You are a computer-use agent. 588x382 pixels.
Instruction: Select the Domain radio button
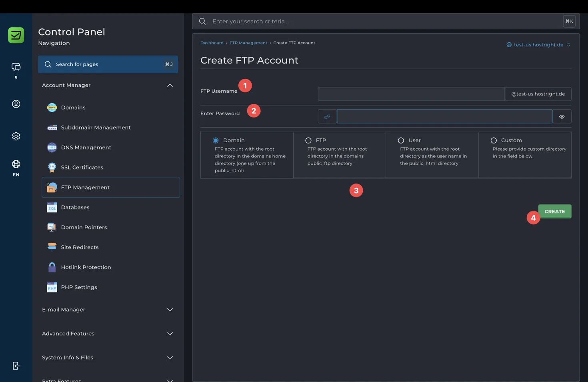216,140
